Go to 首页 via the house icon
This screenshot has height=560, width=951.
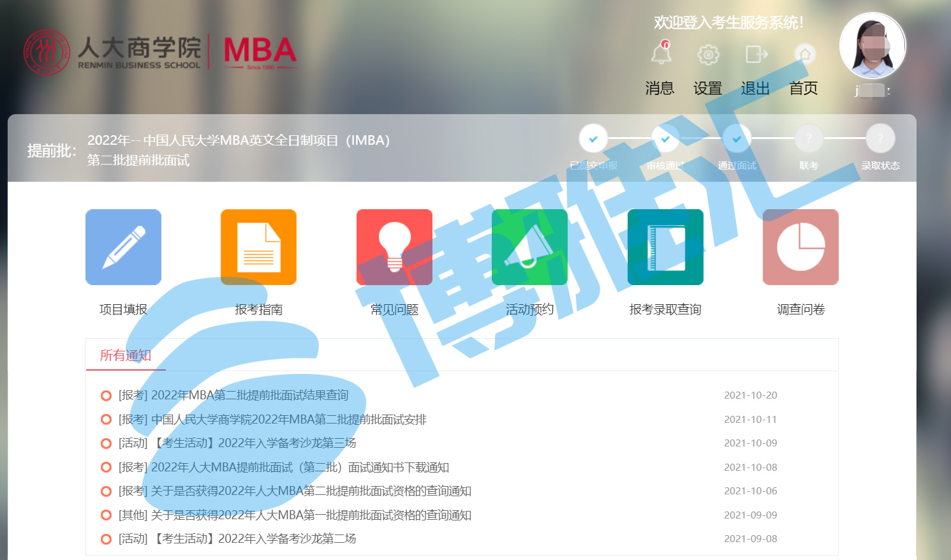805,55
